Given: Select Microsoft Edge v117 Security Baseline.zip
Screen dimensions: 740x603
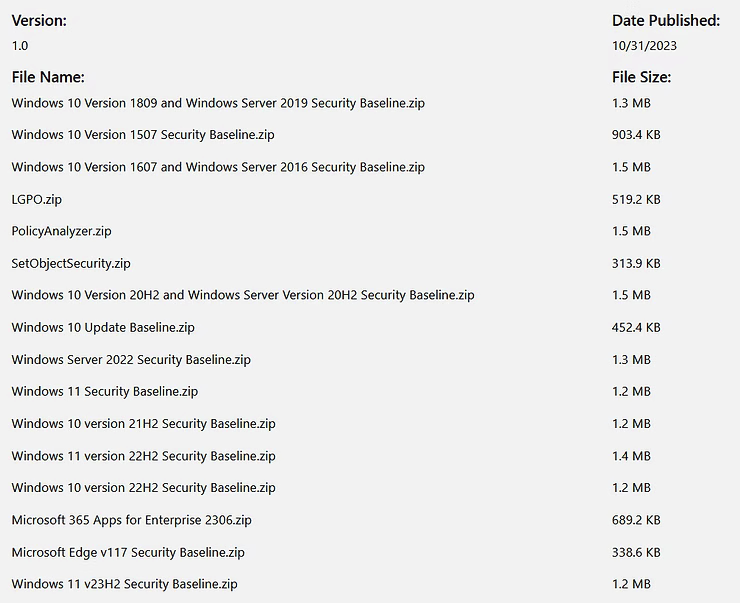Looking at the screenshot, I should point(128,553).
